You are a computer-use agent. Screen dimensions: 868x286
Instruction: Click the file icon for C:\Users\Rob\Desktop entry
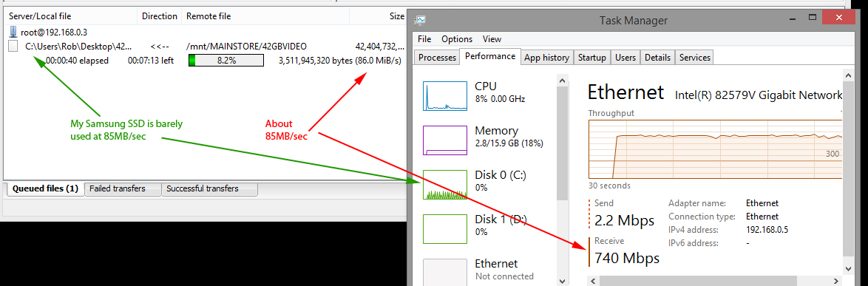(13, 47)
